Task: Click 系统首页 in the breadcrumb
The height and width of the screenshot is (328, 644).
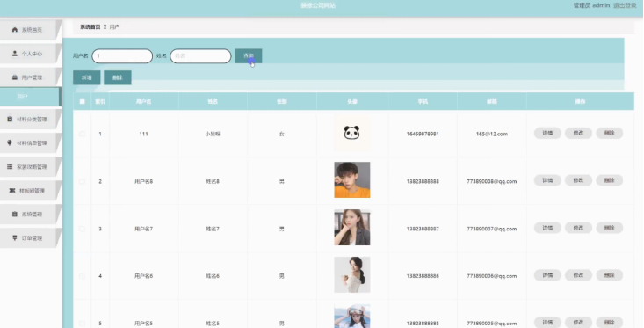Action: point(90,26)
